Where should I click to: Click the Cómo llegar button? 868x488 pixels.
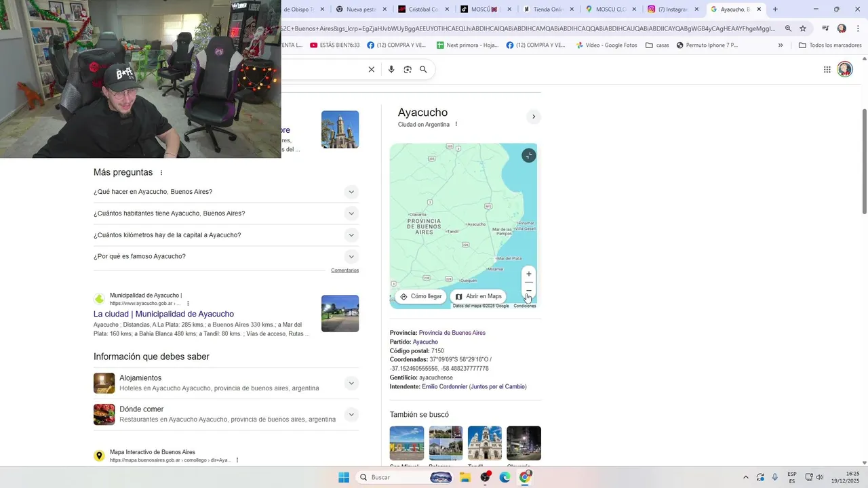coord(421,296)
